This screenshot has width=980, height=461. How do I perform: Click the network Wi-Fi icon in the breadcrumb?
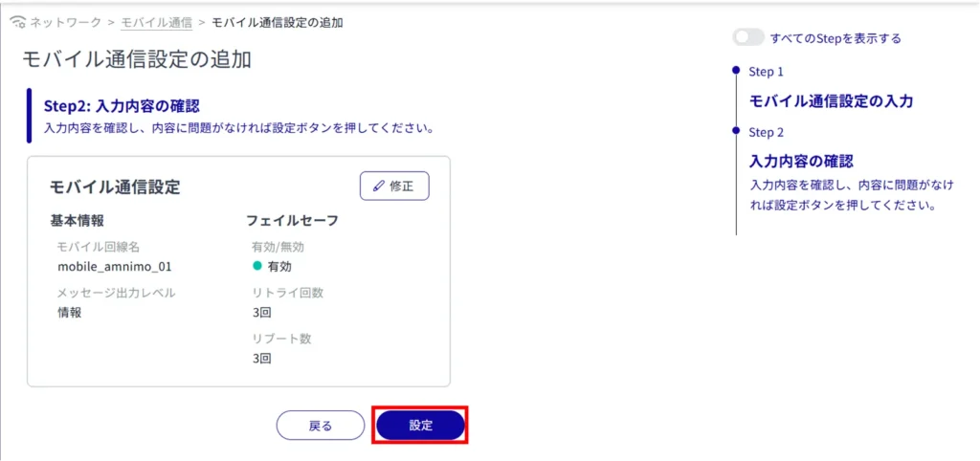coord(16,22)
